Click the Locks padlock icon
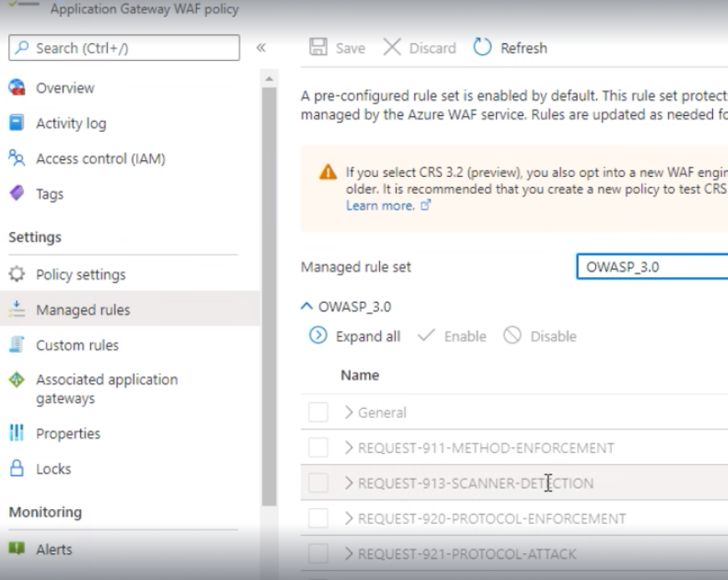Screen dimensions: 728x580 coord(17,468)
